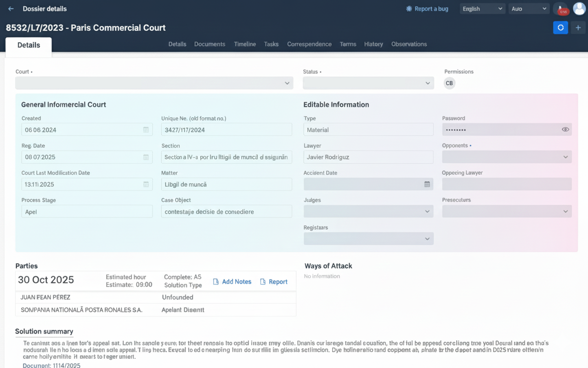Click the Lawyer field with Javier Rodriguz
Image resolution: width=588 pixels, height=368 pixels.
tap(368, 157)
